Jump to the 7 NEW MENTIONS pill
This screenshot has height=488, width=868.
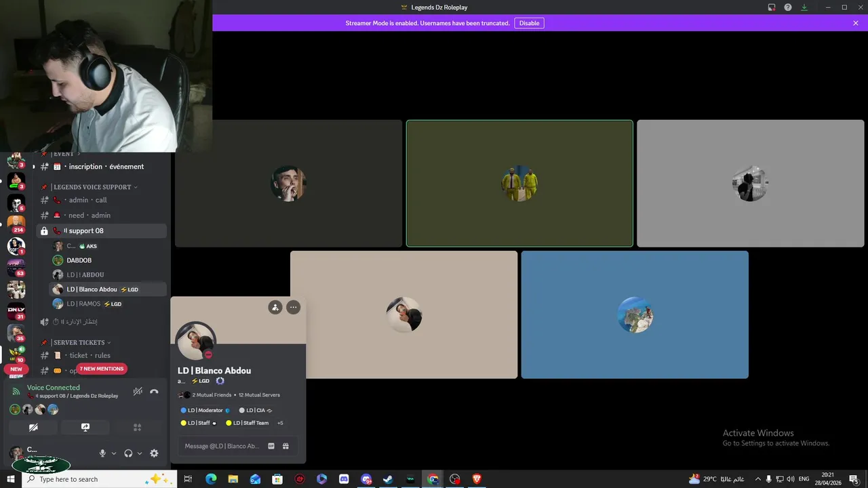tap(102, 369)
